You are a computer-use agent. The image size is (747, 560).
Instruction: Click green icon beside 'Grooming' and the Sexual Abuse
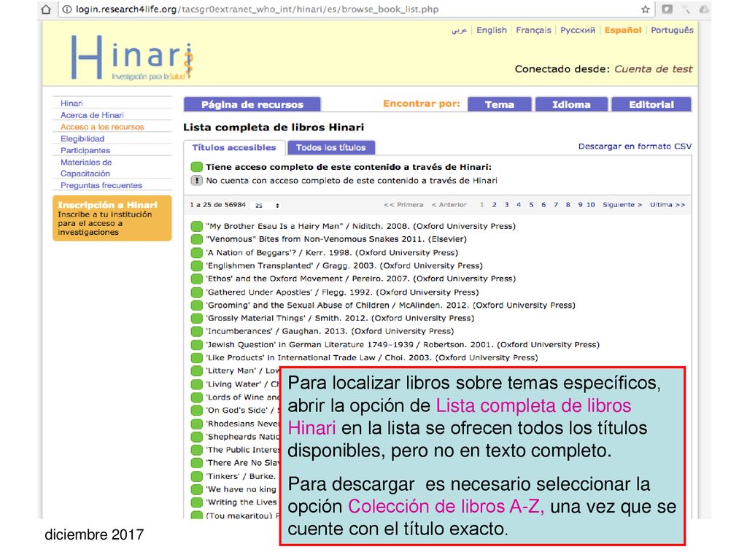[x=196, y=306]
